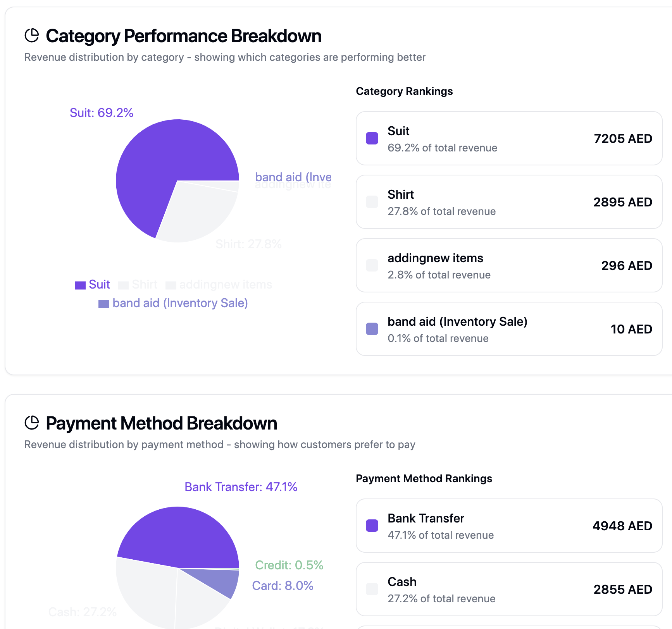
Task: Open the Shirt 2895 AED ranking card
Action: 509,202
